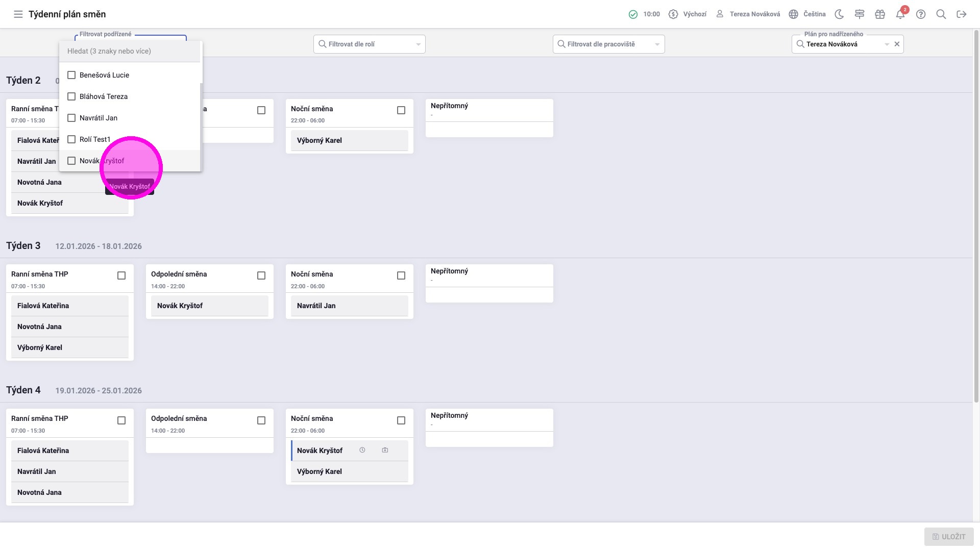Expand the Filtrovat dle pracoviště dropdown
The height and width of the screenshot is (551, 980).
pos(657,44)
